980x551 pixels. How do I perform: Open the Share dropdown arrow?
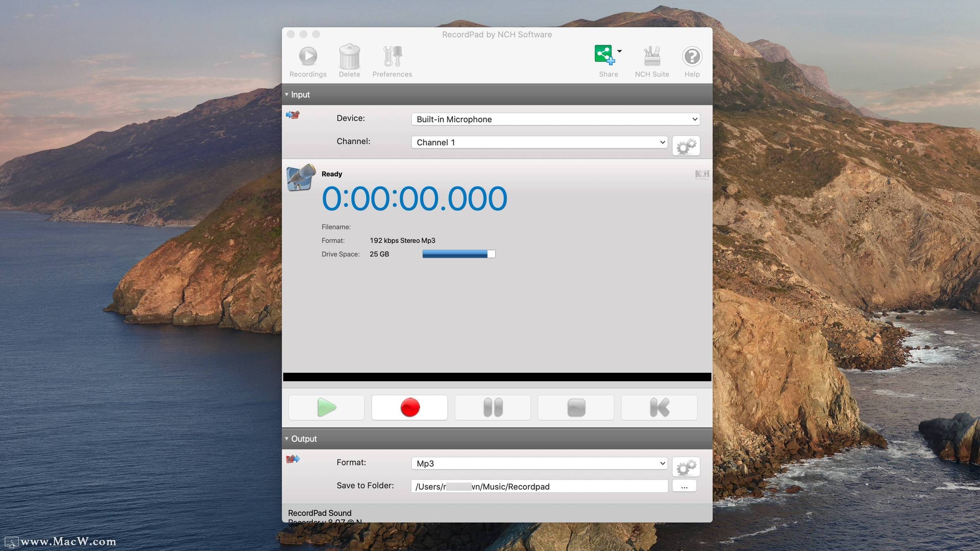coord(619,51)
